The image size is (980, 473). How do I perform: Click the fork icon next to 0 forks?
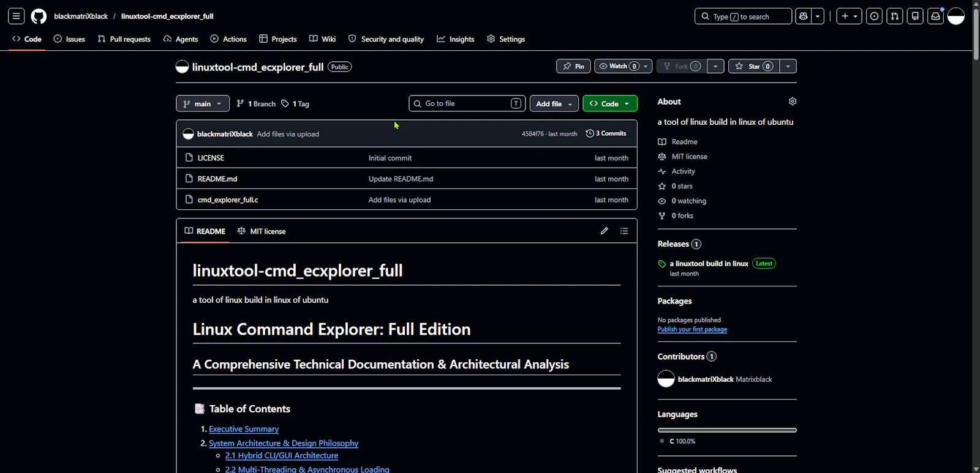pyautogui.click(x=662, y=215)
